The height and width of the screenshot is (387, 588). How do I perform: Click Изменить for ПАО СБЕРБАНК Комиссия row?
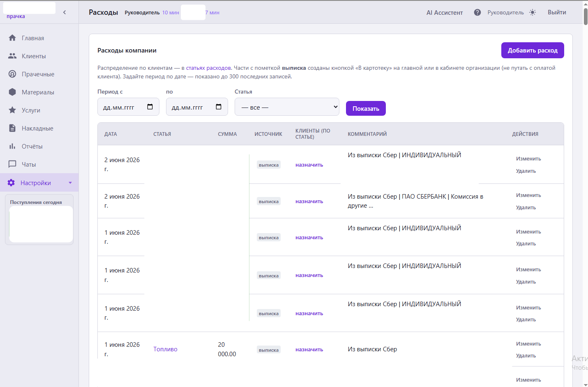[x=528, y=195]
